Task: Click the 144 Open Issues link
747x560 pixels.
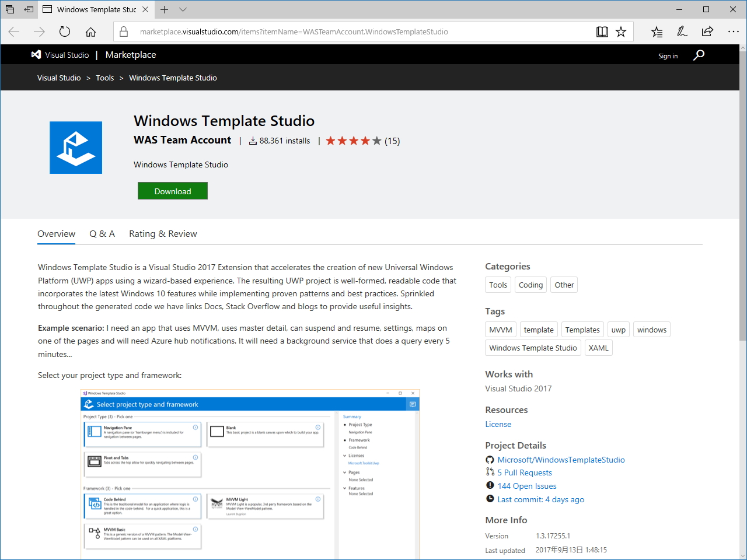Action: coord(527,485)
